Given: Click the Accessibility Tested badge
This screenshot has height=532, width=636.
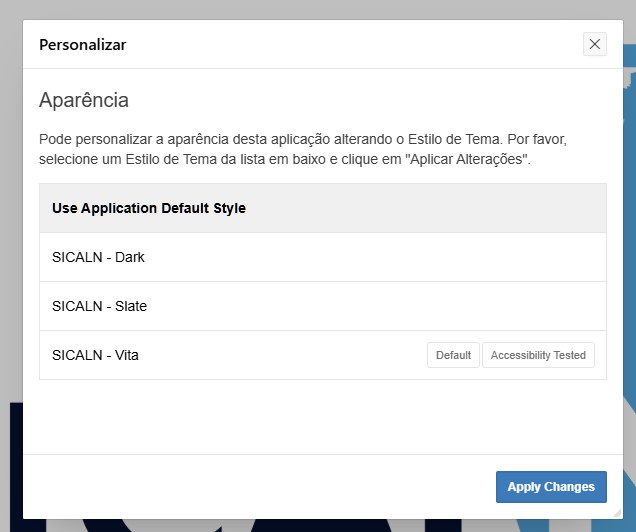Looking at the screenshot, I should (538, 355).
